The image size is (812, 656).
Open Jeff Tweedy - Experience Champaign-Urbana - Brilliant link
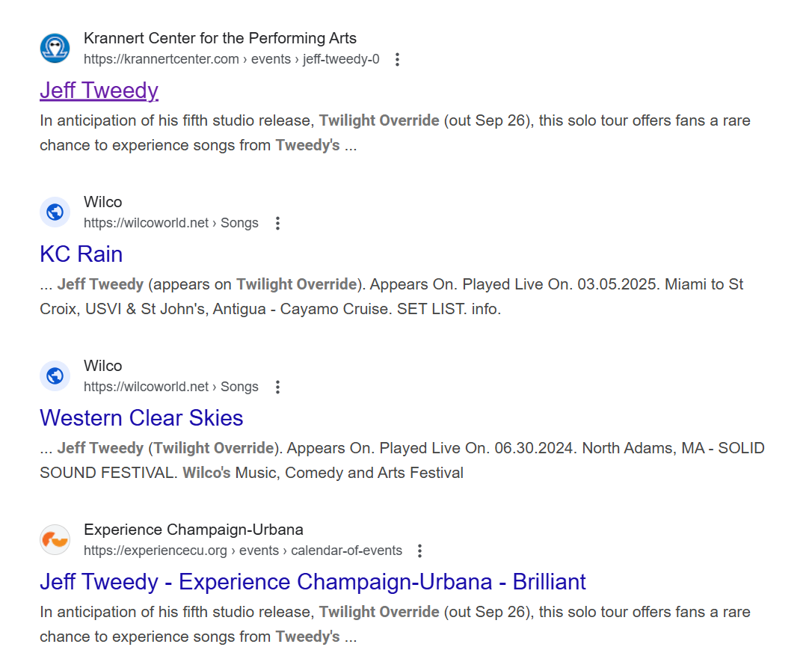click(313, 581)
